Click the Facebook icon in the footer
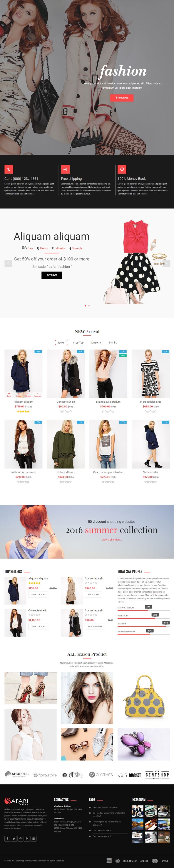 7,838
